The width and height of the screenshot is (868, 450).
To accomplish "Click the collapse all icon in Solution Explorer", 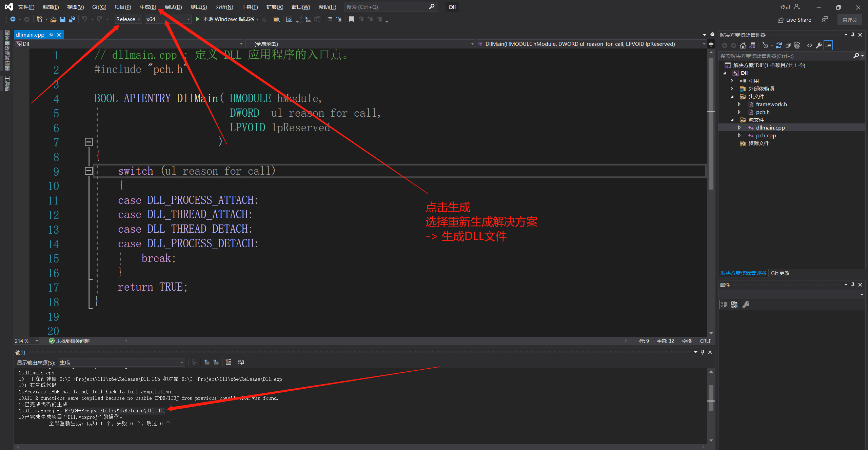I will [x=788, y=45].
